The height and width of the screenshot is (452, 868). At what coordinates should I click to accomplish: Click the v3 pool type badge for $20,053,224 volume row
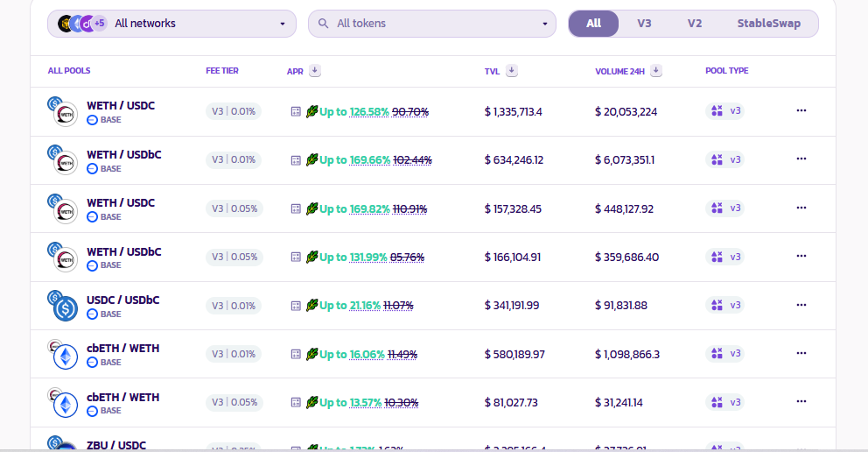[725, 110]
